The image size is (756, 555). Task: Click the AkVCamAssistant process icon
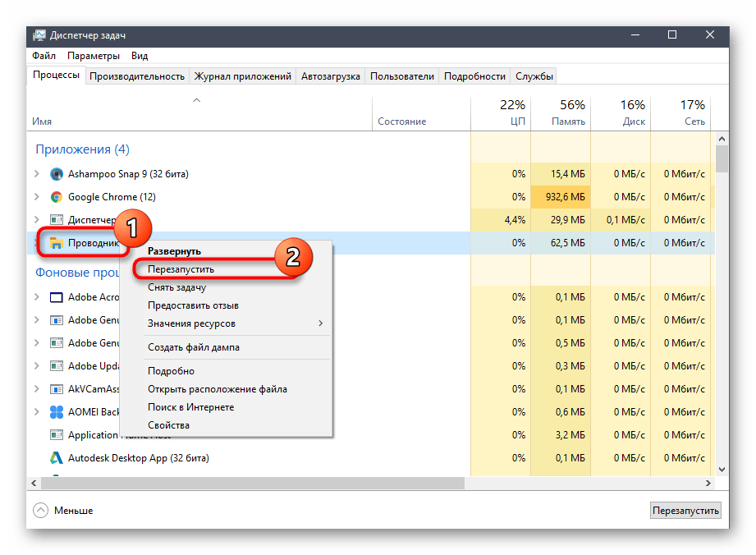pyautogui.click(x=57, y=389)
